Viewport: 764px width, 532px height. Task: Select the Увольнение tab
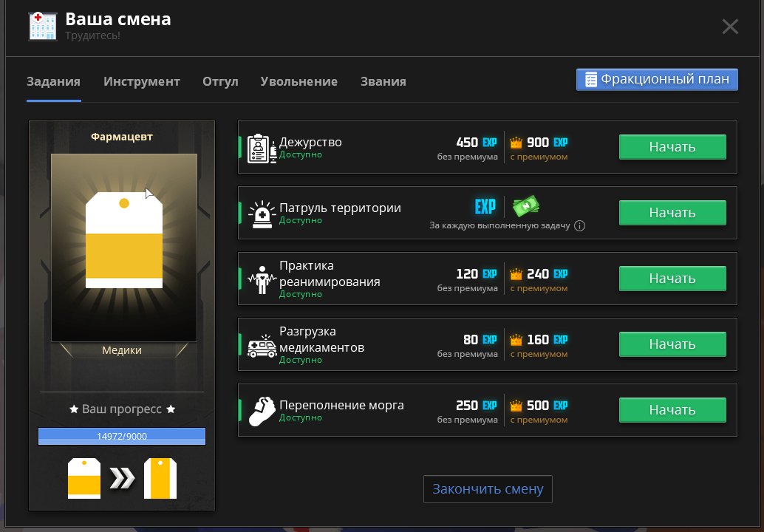[299, 81]
